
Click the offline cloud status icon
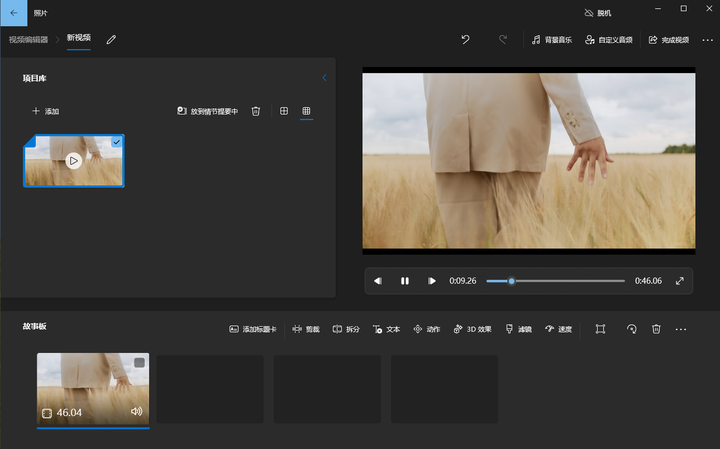click(589, 13)
